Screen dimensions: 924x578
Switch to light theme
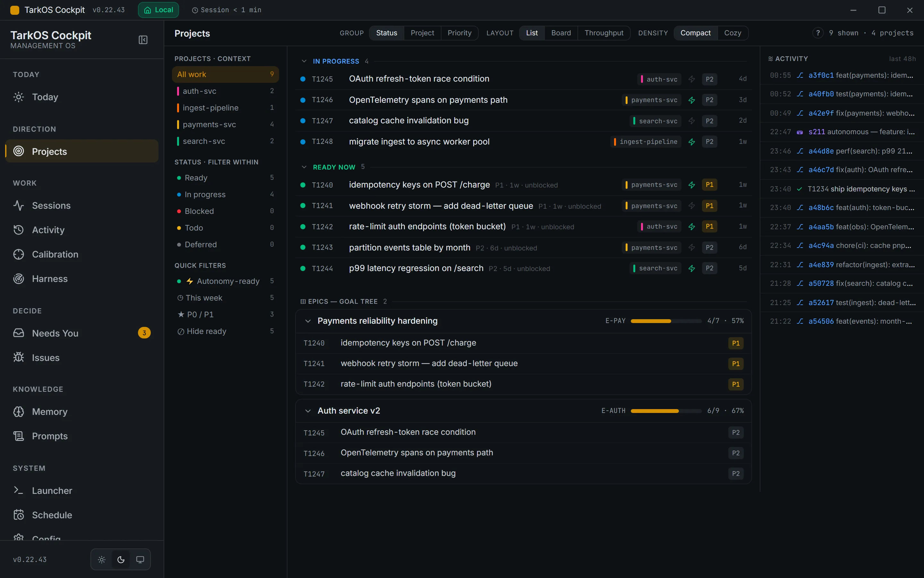tap(102, 560)
